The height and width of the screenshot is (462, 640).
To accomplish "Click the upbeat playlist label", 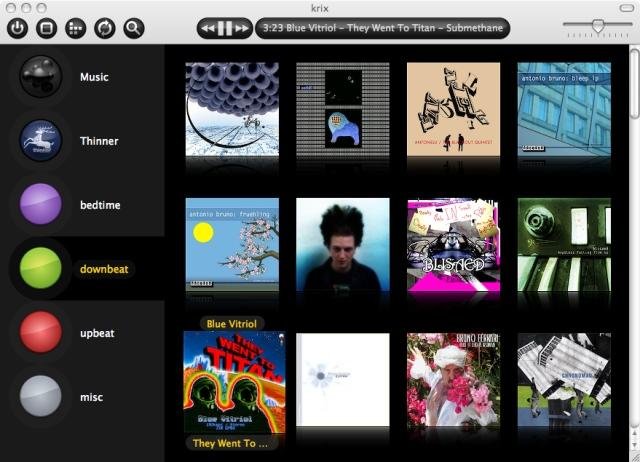I will [x=97, y=333].
